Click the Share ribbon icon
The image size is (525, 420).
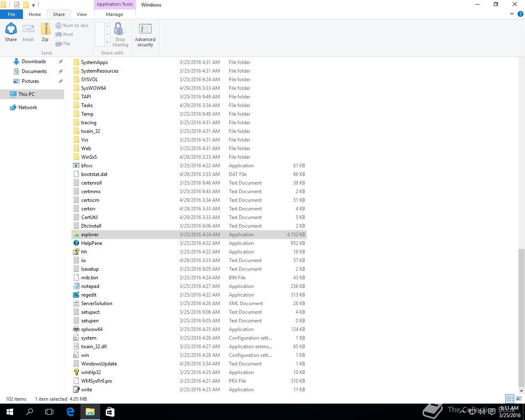(x=11, y=32)
